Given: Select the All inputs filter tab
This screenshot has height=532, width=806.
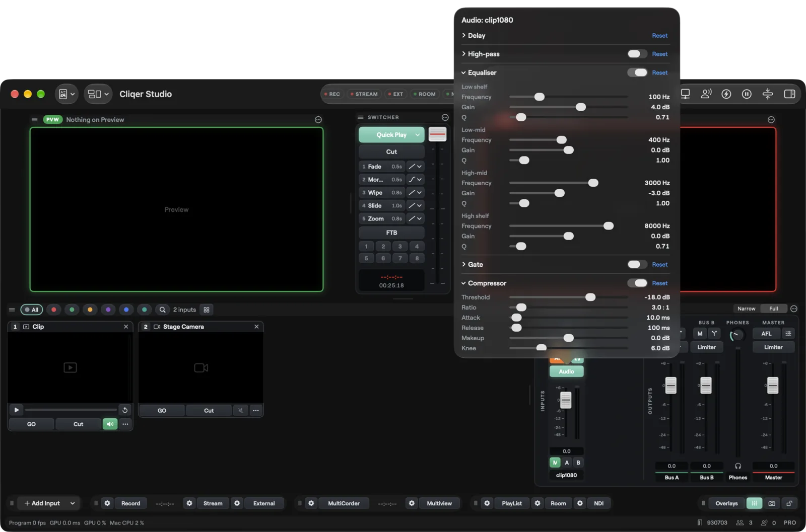Looking at the screenshot, I should pos(31,310).
